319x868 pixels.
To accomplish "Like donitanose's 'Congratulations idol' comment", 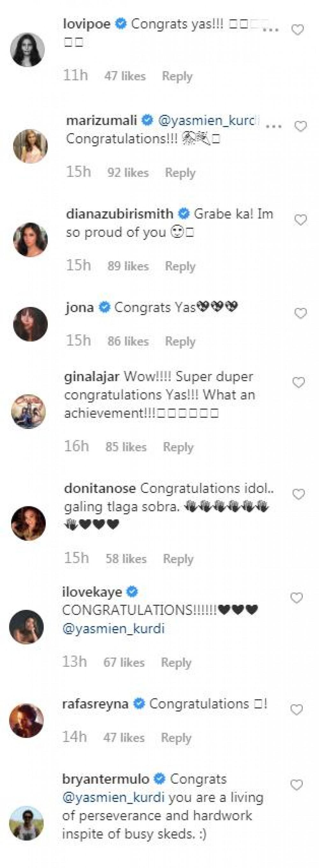I will point(299,494).
